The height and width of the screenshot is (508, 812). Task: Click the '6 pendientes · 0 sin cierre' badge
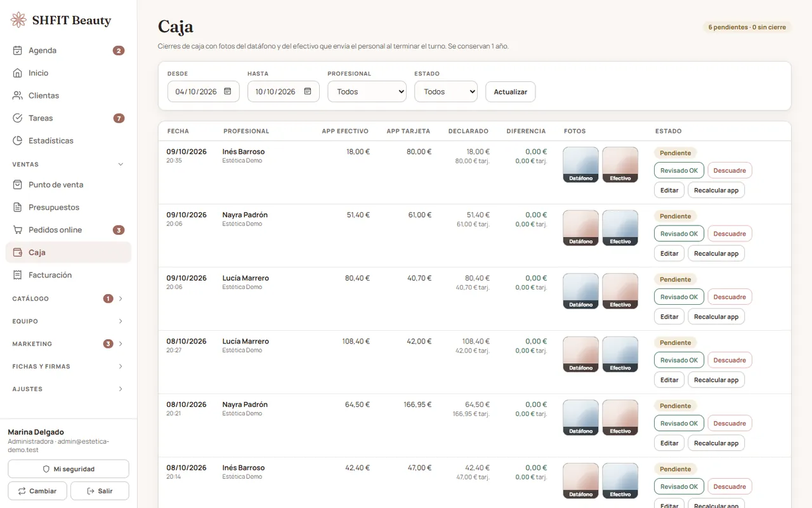click(x=747, y=27)
